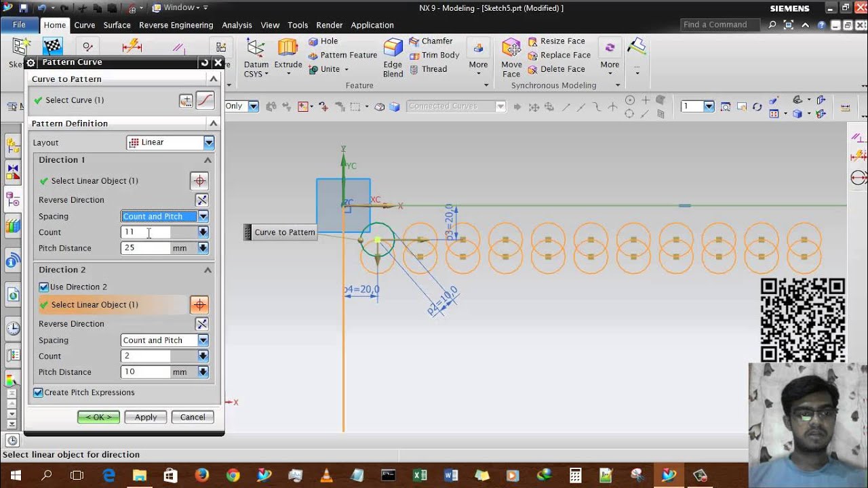Open the Render tab
868x488 pixels.
click(329, 25)
